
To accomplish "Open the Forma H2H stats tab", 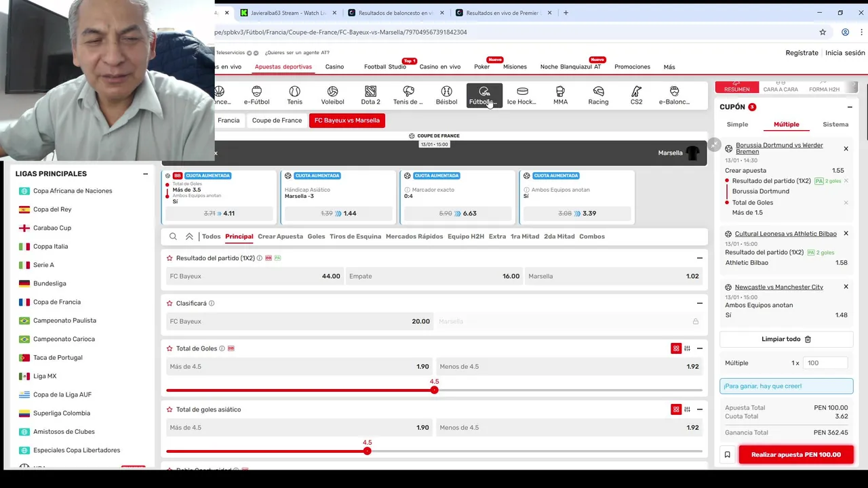I will tap(824, 87).
